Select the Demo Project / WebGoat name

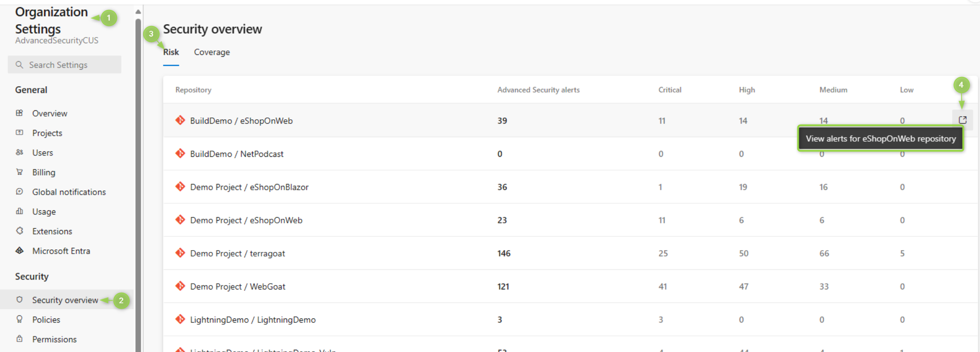(x=238, y=286)
